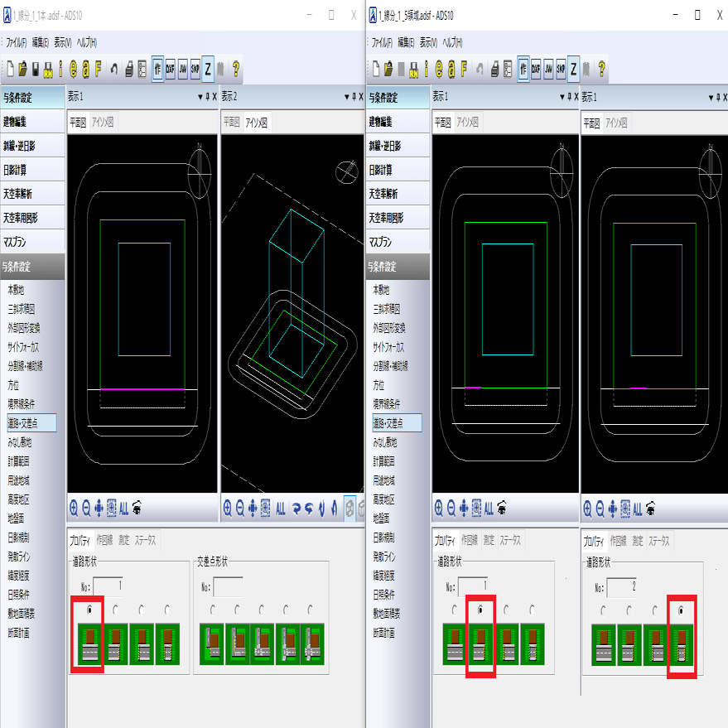This screenshot has height=728, width=728.
Task: Click ALL fit icon under left window 表示2
Action: [x=281, y=509]
